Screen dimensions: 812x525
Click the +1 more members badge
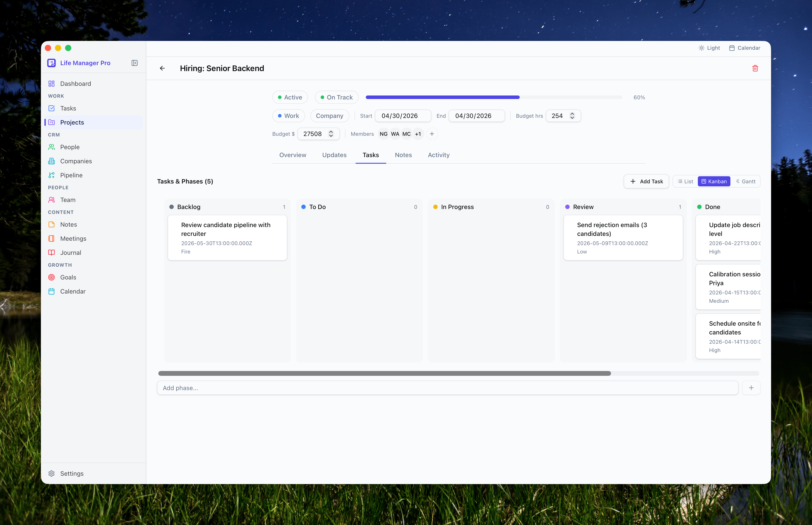click(418, 134)
